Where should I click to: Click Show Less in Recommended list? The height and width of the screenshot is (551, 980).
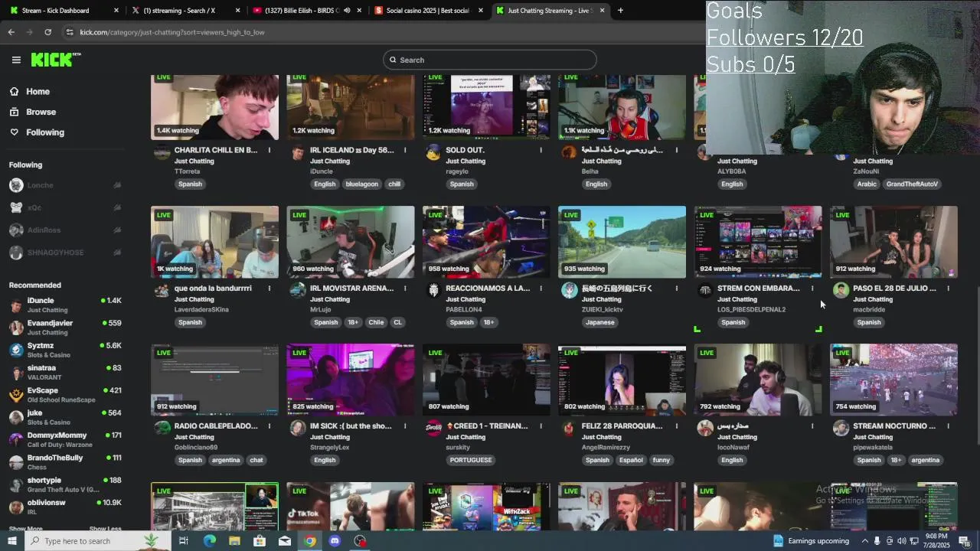(105, 529)
